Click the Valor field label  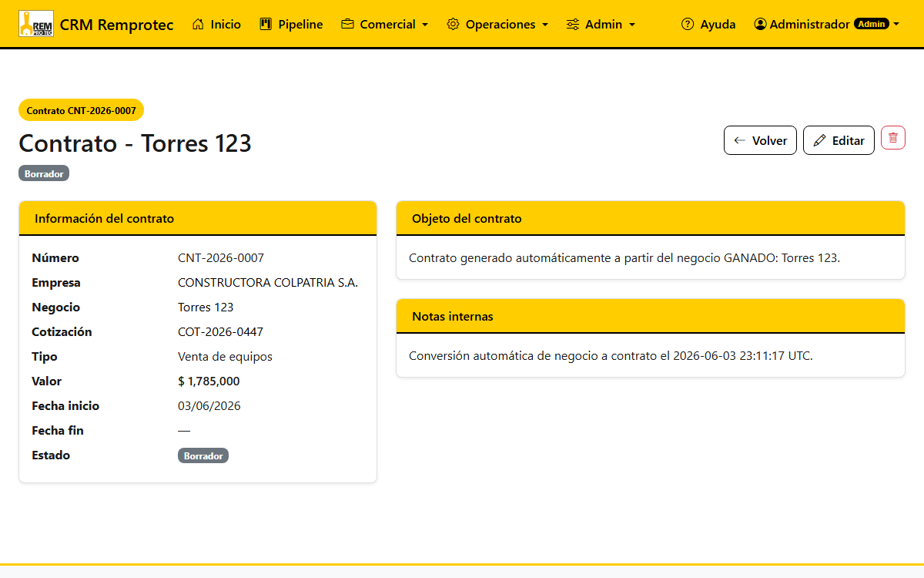click(x=46, y=381)
